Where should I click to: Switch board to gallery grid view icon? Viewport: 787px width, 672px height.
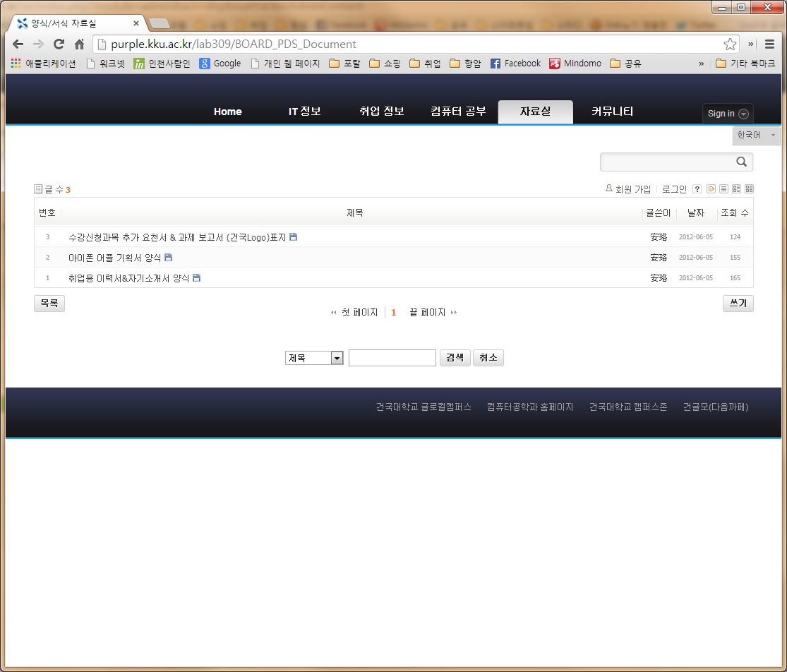(x=749, y=189)
